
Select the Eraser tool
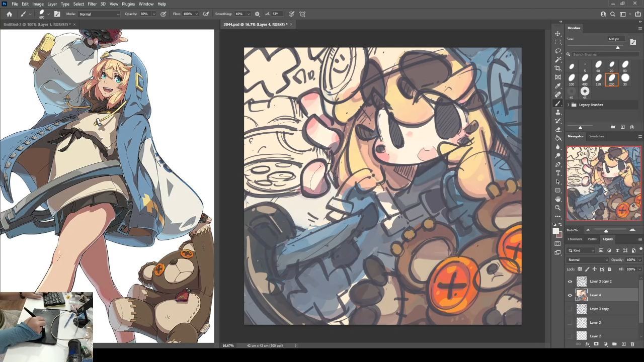point(558,129)
